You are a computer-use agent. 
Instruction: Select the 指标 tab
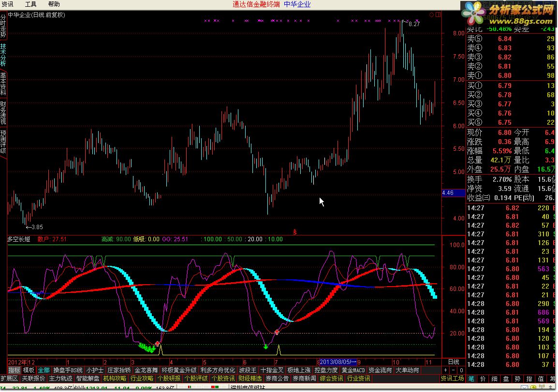point(14,370)
